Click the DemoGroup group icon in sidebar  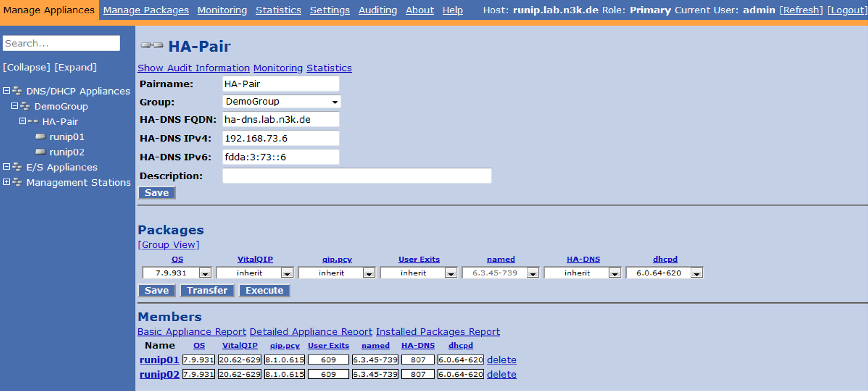tap(25, 106)
